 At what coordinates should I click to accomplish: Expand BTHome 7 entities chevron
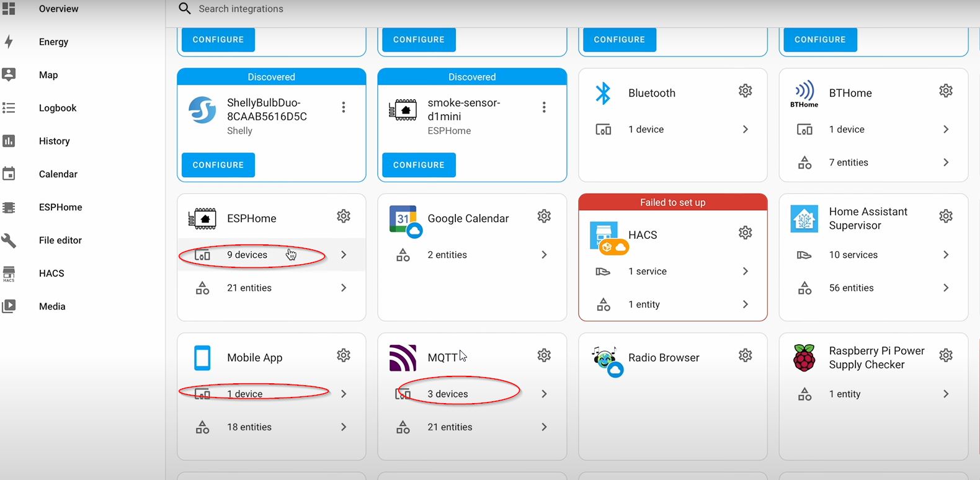point(946,162)
